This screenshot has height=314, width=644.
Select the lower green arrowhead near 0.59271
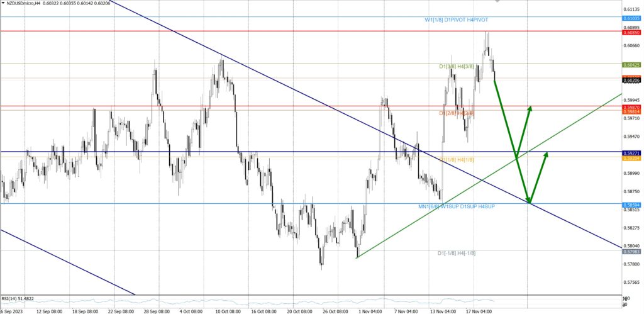pyautogui.click(x=547, y=154)
